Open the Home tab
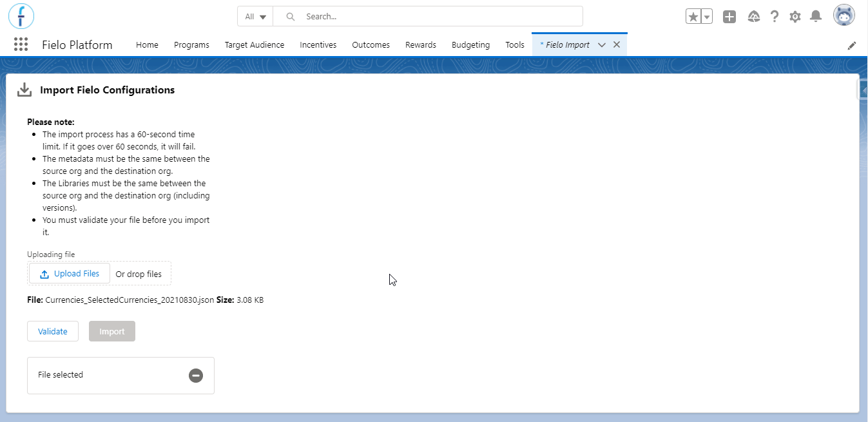Viewport: 868px width, 422px height. point(147,45)
